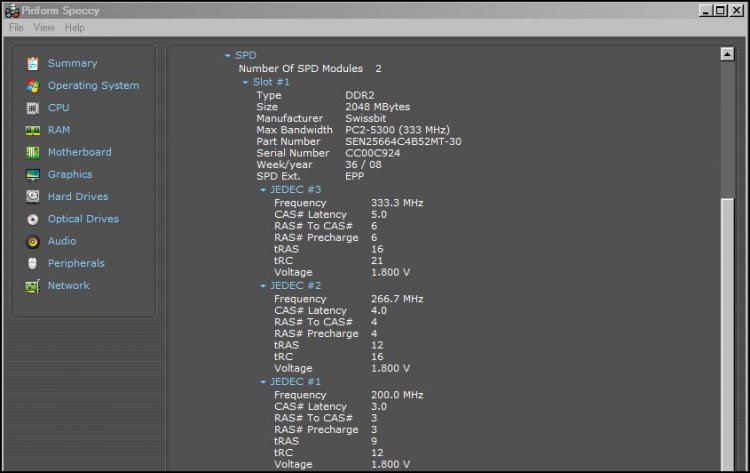Viewport: 750px width, 473px height.
Task: Click the scrollbar up arrow
Action: point(727,55)
